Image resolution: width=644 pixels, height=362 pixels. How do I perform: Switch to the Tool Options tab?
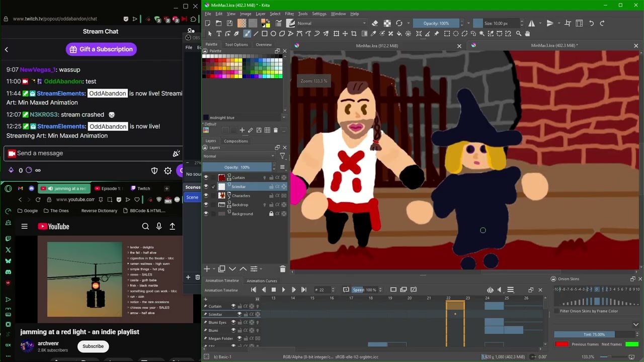click(236, 45)
